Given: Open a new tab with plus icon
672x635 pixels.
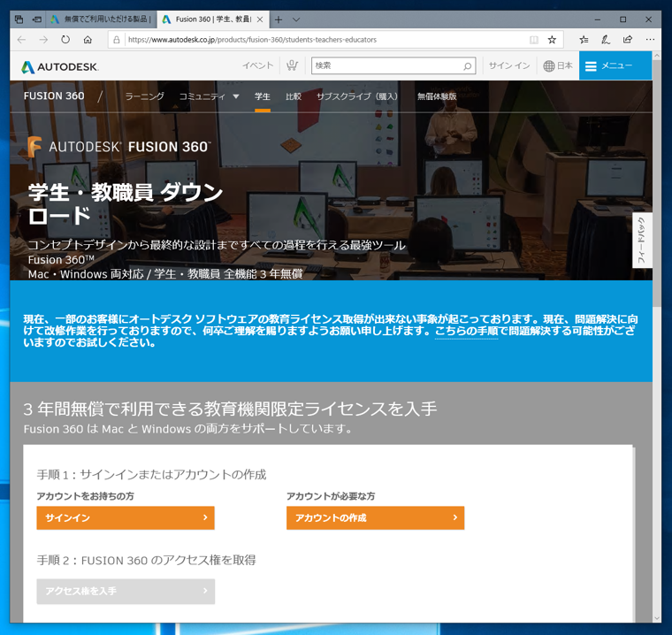Looking at the screenshot, I should [279, 19].
